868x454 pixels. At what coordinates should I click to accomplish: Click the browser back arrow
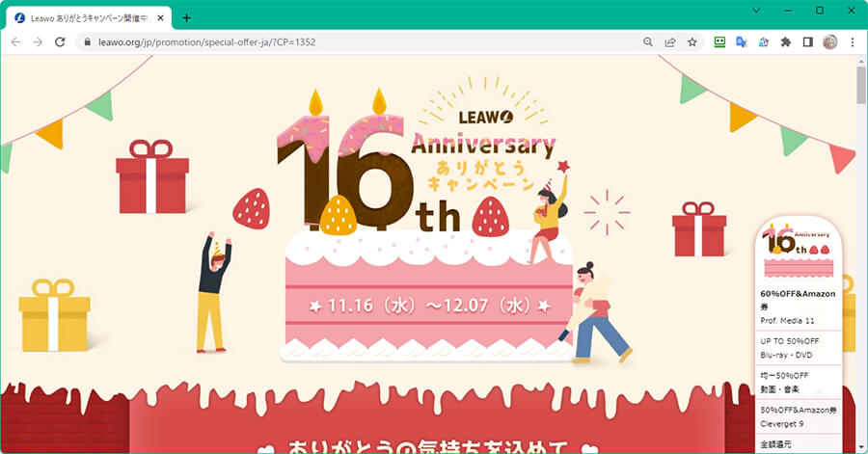(15, 42)
